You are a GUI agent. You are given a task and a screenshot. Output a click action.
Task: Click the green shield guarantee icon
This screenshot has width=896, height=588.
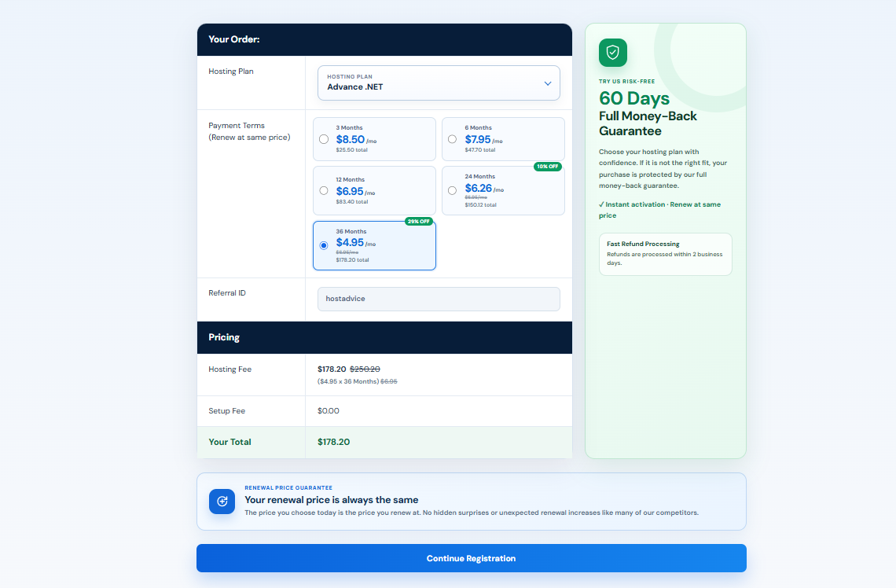coord(612,53)
